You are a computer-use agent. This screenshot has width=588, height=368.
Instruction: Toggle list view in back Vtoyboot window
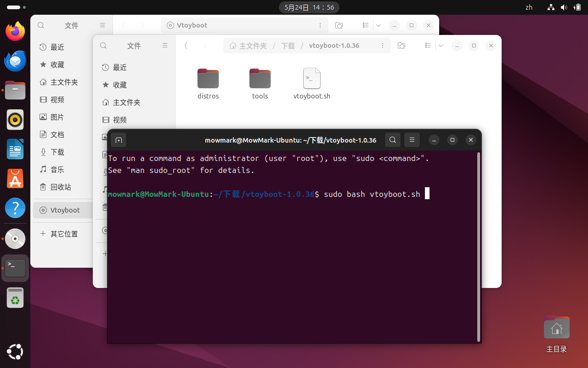(x=366, y=25)
